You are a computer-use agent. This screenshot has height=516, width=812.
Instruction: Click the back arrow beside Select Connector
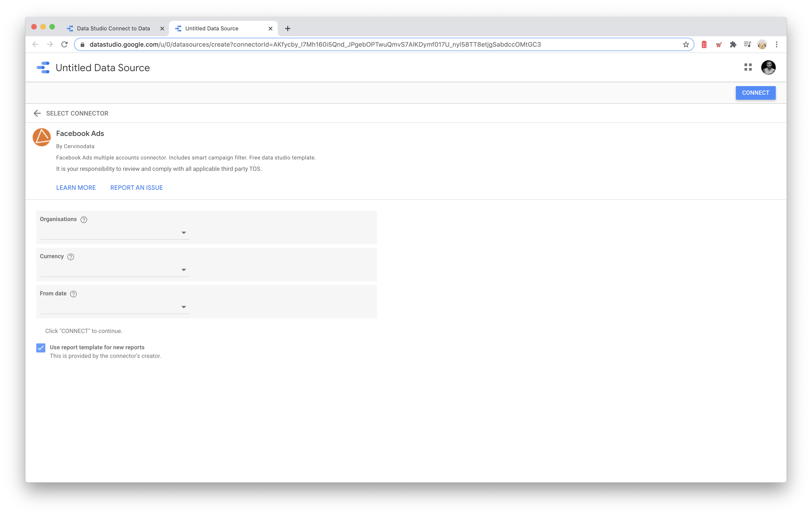click(x=37, y=113)
